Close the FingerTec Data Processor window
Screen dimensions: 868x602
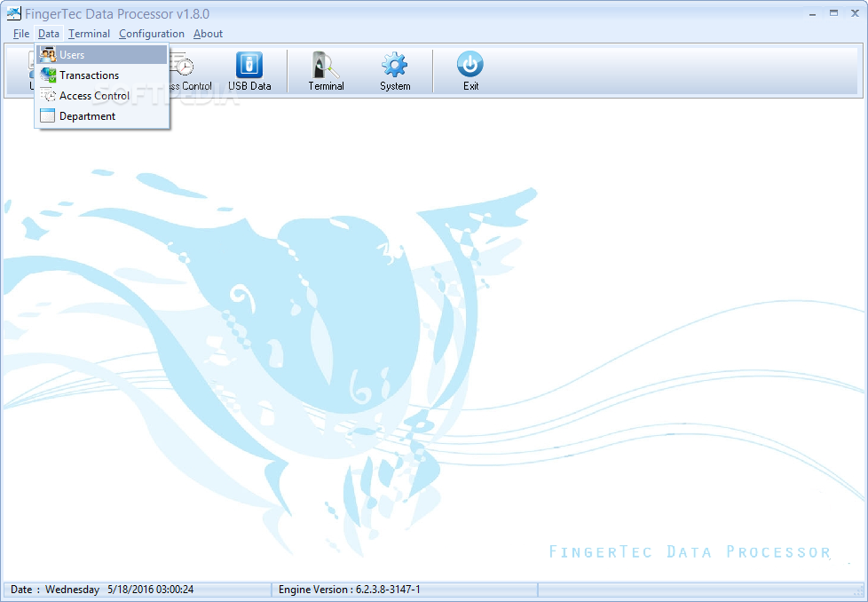(x=855, y=13)
